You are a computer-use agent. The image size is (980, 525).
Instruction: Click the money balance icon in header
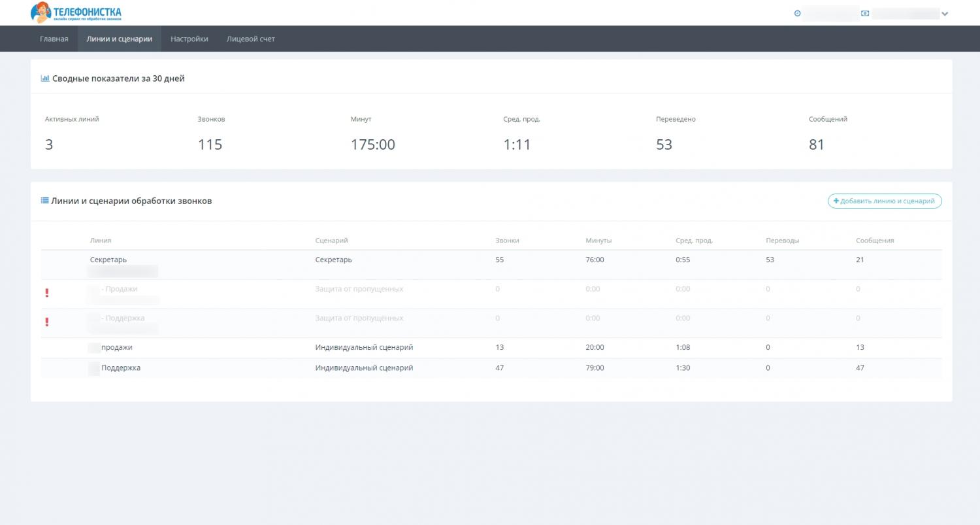coord(865,13)
